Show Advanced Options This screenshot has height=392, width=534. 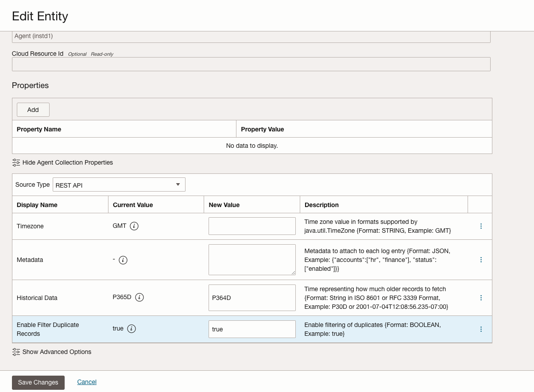click(x=57, y=352)
